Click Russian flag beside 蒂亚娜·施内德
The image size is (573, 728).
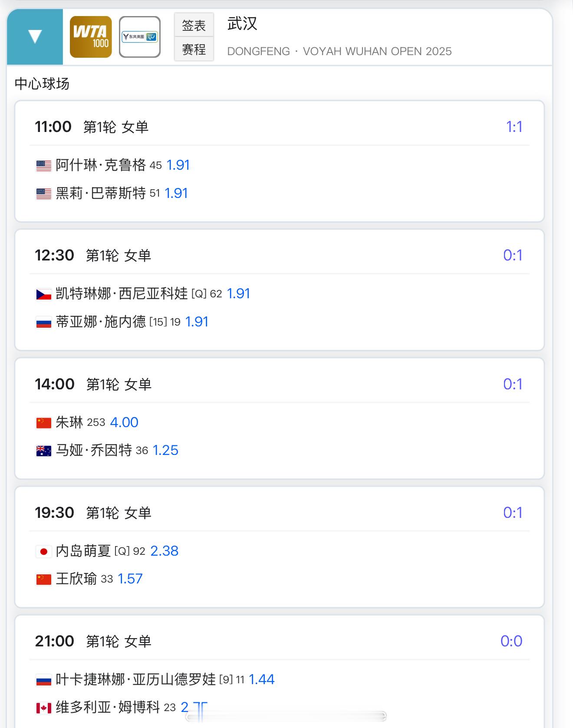point(43,323)
